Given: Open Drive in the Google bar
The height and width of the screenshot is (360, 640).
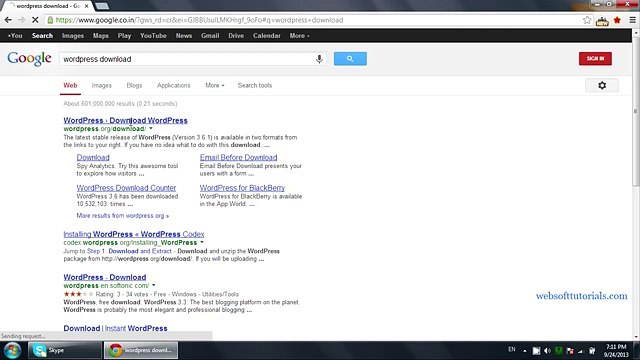Looking at the screenshot, I should (x=236, y=36).
